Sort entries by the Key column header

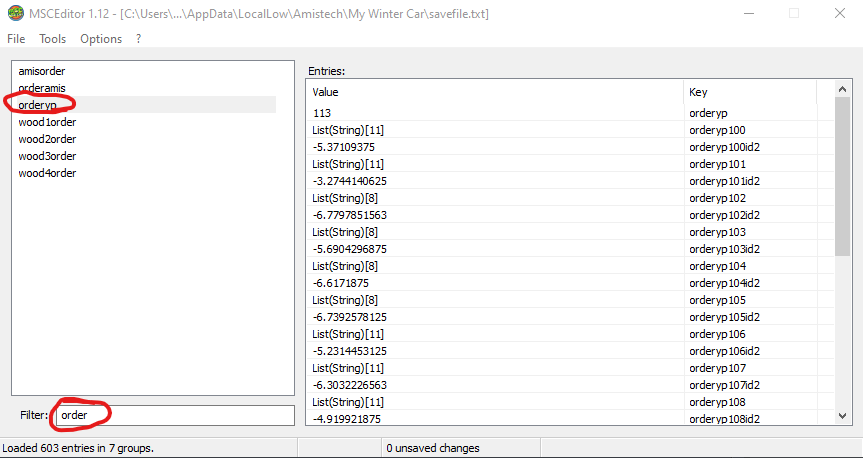750,92
